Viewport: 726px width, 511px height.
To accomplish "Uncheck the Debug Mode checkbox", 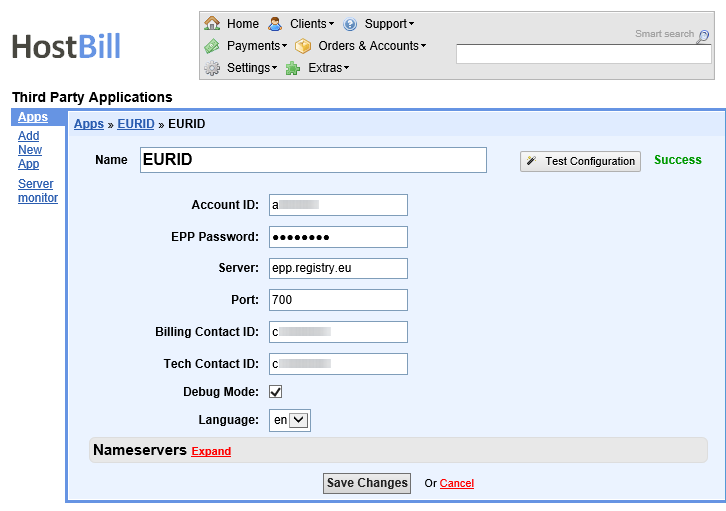I will point(275,392).
